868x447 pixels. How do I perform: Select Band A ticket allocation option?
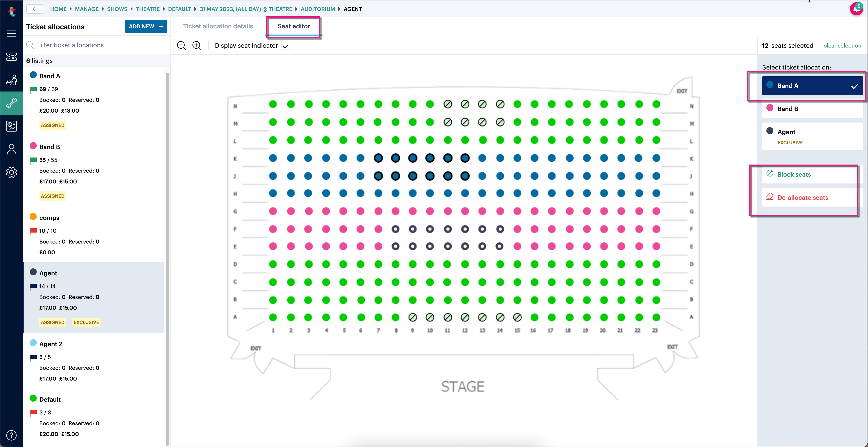point(812,86)
